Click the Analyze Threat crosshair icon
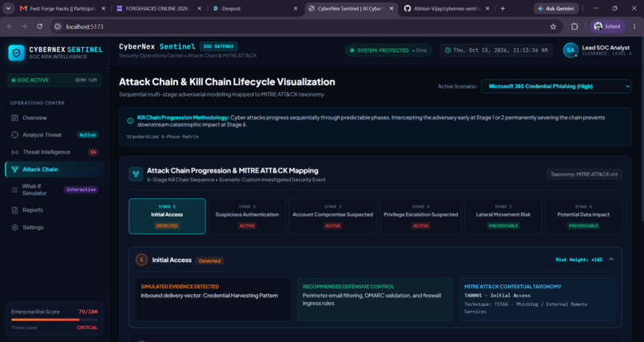This screenshot has width=644, height=342. click(15, 135)
